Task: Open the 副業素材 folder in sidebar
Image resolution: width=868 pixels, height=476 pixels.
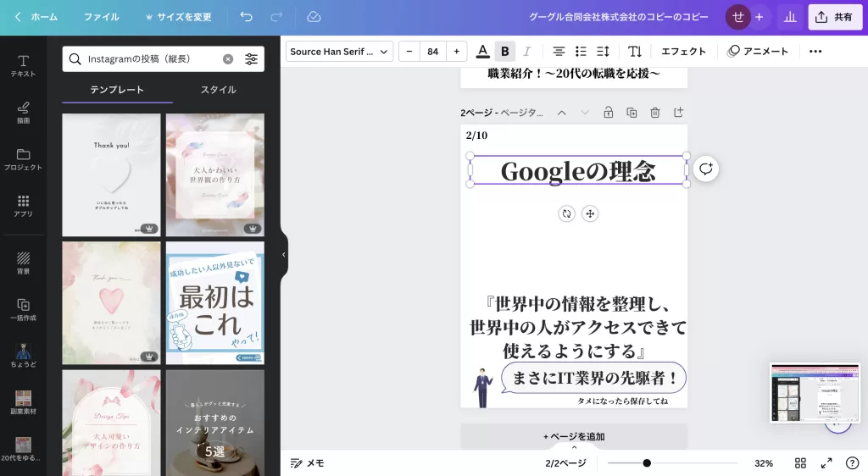Action: coord(23,402)
